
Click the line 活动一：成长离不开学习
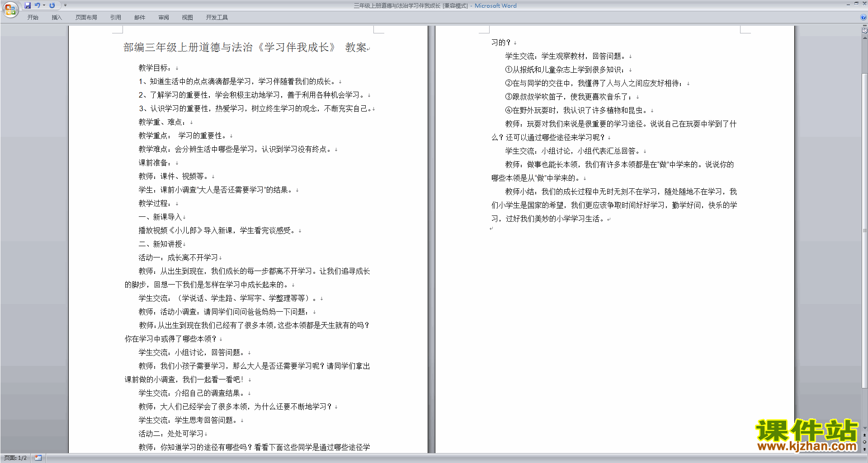178,257
